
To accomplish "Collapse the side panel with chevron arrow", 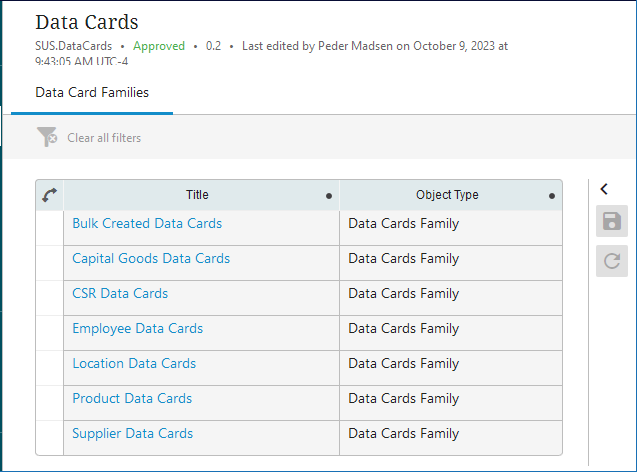I will (604, 188).
